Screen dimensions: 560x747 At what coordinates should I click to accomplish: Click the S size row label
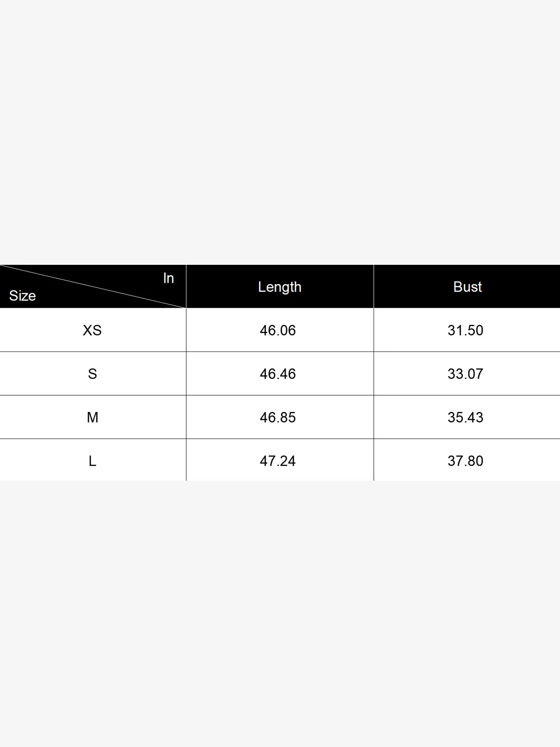92,374
